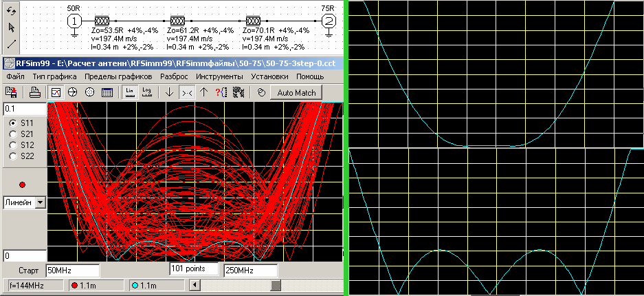Click the Zo=53.5R transmission line component

102,21
